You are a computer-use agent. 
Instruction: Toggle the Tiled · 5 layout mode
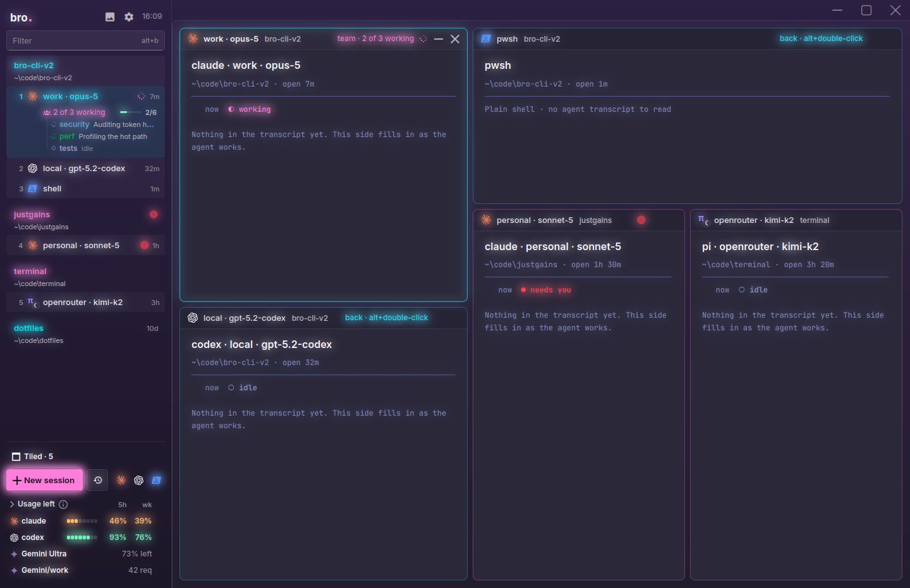click(32, 457)
